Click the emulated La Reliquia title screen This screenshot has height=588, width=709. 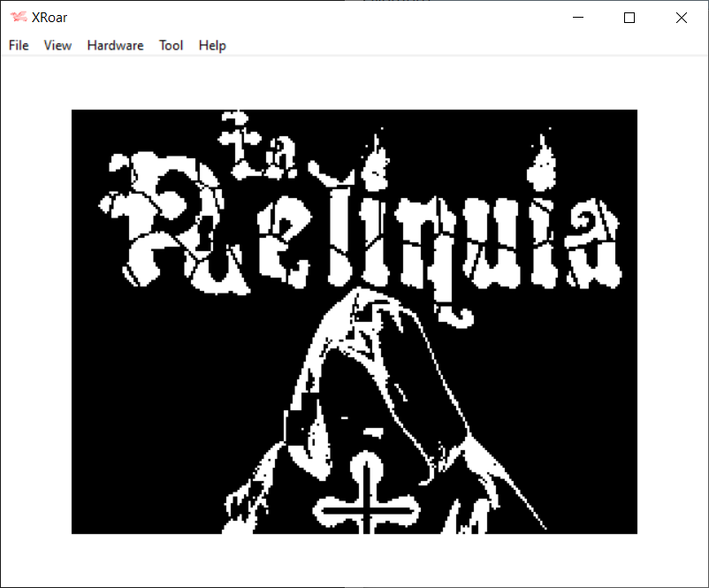coord(354,322)
